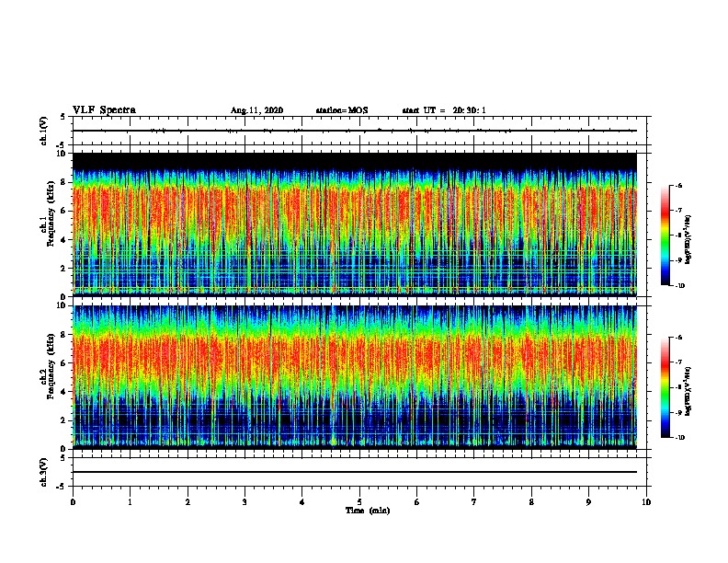
Task: Click the "6" kHz tick on ch.2 axis
Action: click(x=63, y=363)
